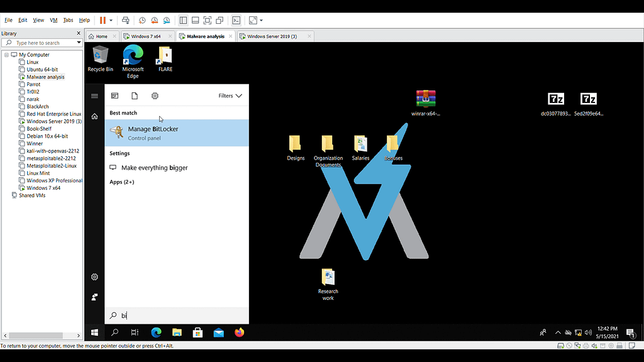Launch Firefox from the taskbar
This screenshot has height=362, width=644.
(240, 332)
